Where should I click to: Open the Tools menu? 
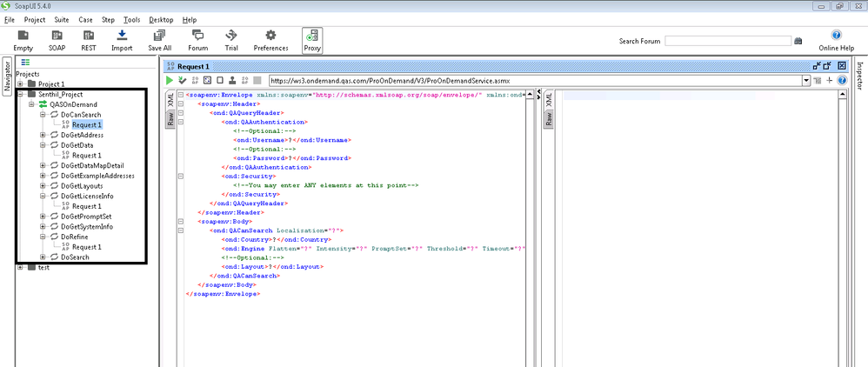click(131, 19)
